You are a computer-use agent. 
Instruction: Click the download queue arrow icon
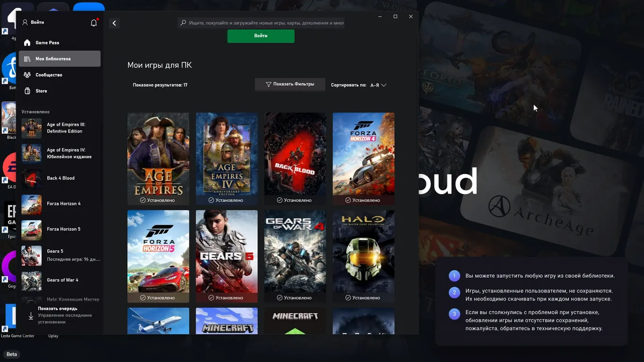pos(31,316)
